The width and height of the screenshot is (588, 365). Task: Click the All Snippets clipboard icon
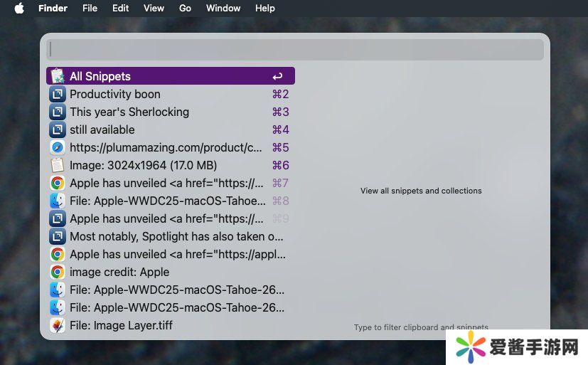[x=58, y=76]
